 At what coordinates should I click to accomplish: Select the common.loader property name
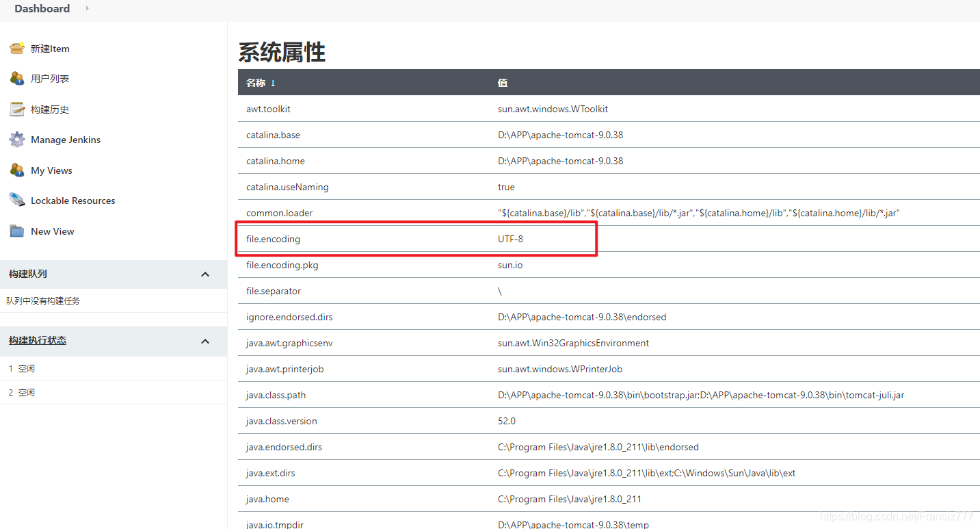(279, 213)
